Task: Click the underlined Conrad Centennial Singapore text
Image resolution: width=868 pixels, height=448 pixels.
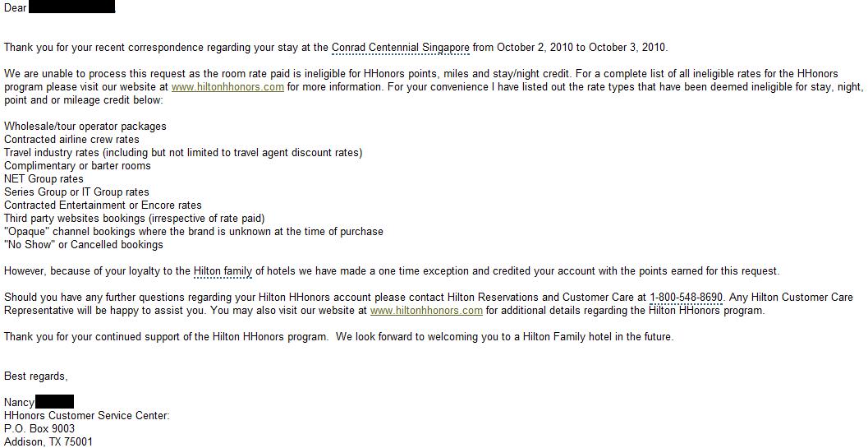Action: tap(400, 48)
